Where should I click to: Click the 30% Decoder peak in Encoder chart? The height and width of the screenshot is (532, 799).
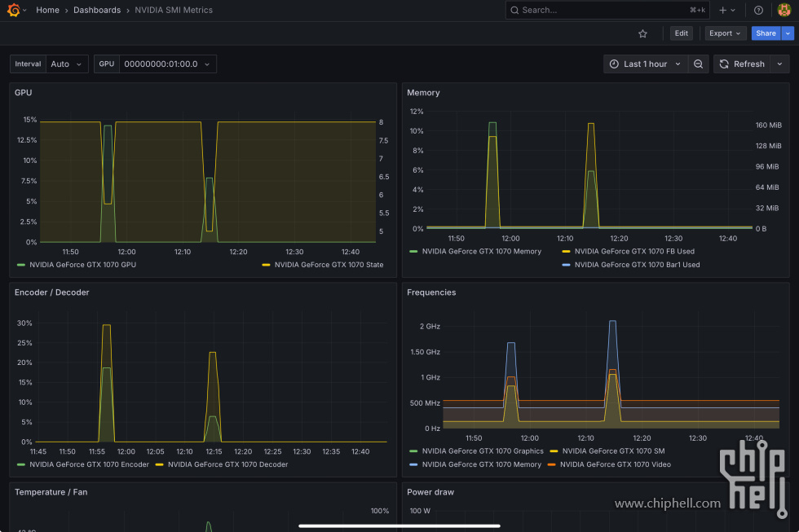click(x=107, y=325)
